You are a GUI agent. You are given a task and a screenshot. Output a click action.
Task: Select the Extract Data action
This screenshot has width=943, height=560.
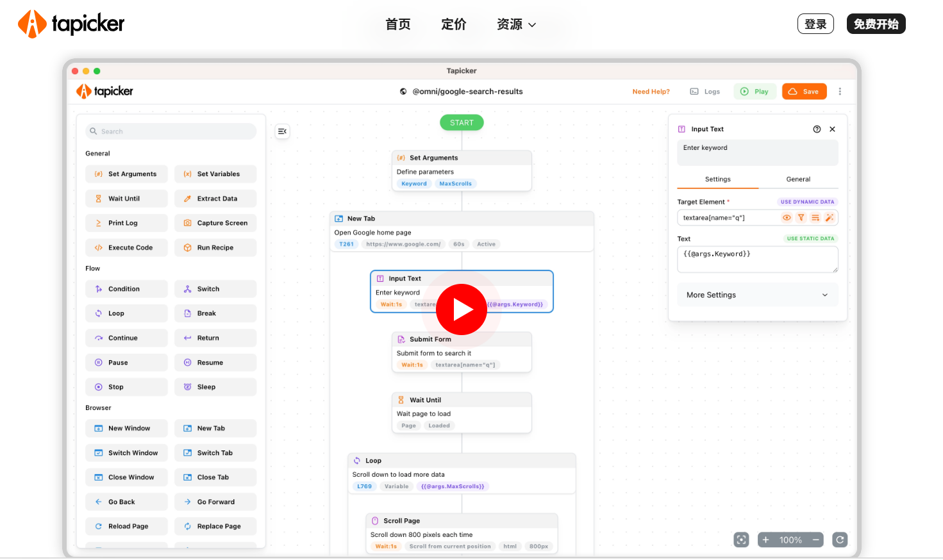pos(215,199)
